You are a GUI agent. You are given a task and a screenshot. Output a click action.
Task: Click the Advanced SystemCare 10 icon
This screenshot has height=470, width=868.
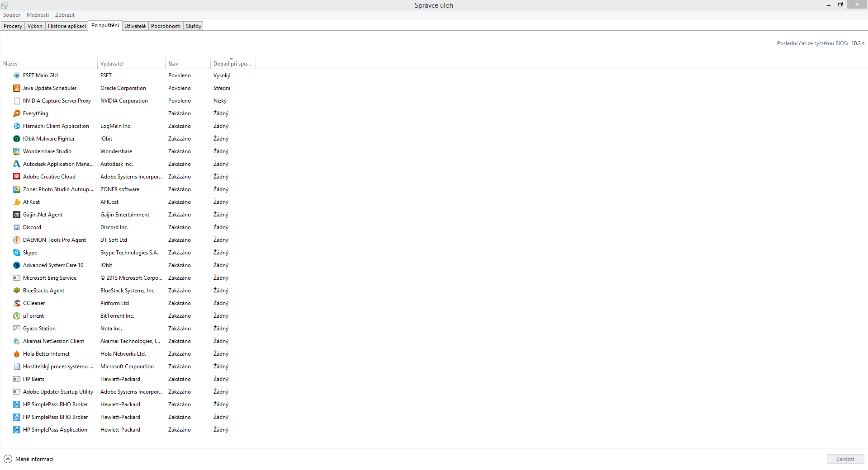tap(17, 265)
